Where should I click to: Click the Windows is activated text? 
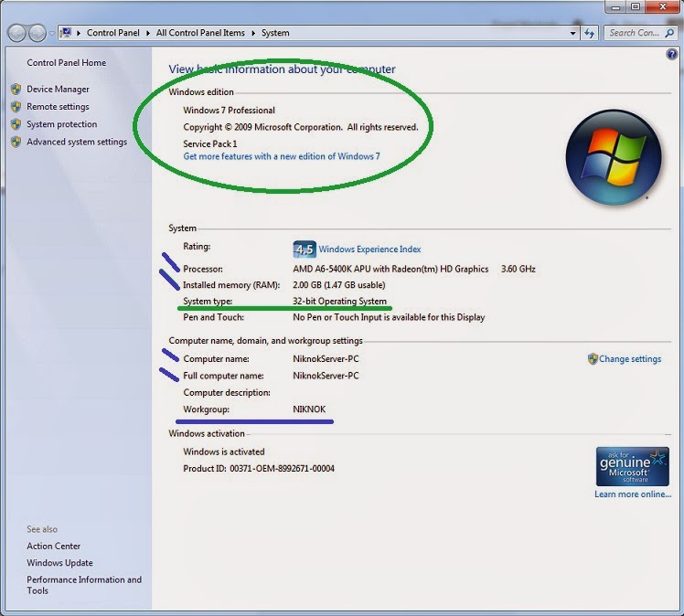(224, 451)
